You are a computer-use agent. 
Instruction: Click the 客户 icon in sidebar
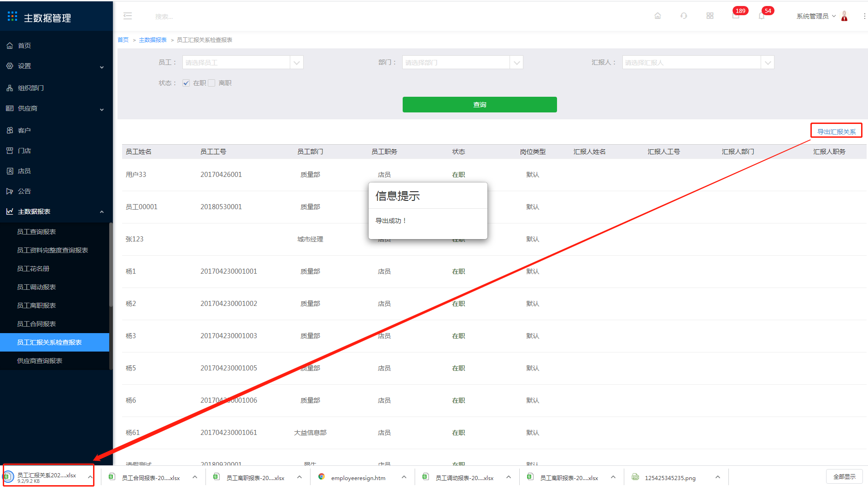pyautogui.click(x=10, y=130)
